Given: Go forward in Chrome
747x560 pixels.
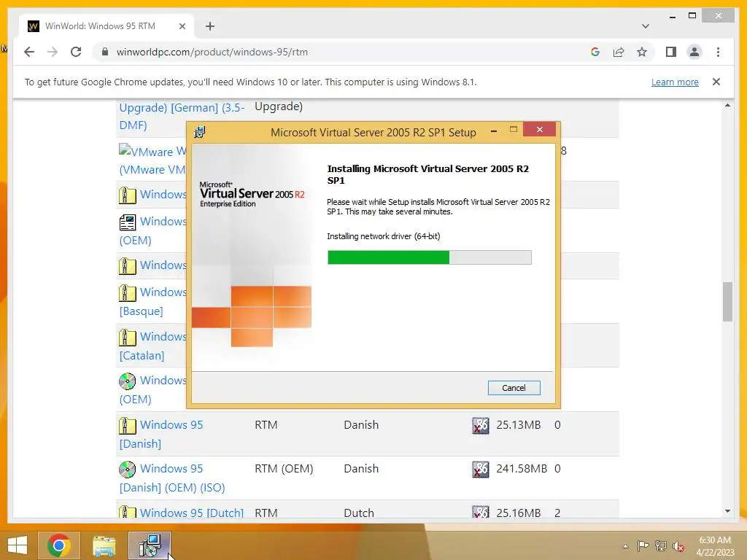Looking at the screenshot, I should pyautogui.click(x=53, y=52).
